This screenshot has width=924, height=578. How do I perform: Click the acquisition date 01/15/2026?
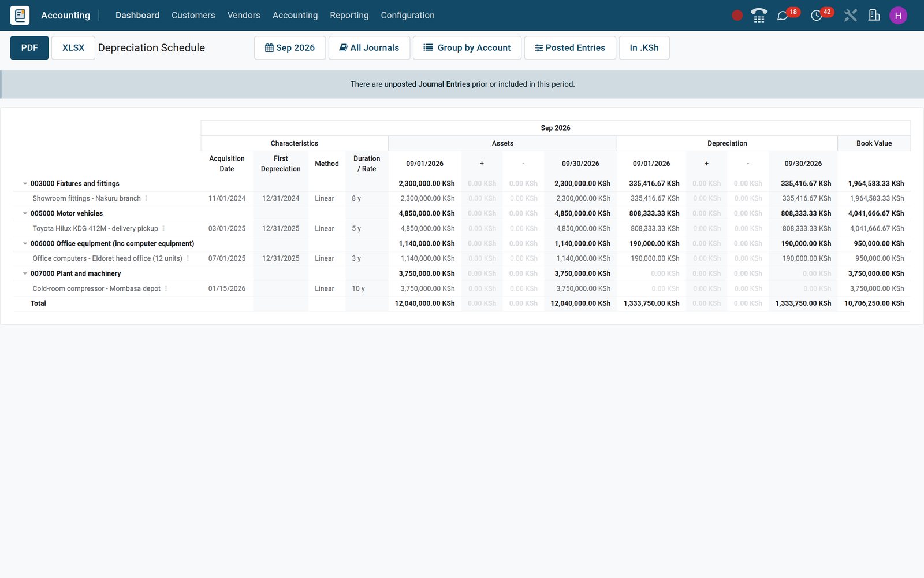coord(227,288)
